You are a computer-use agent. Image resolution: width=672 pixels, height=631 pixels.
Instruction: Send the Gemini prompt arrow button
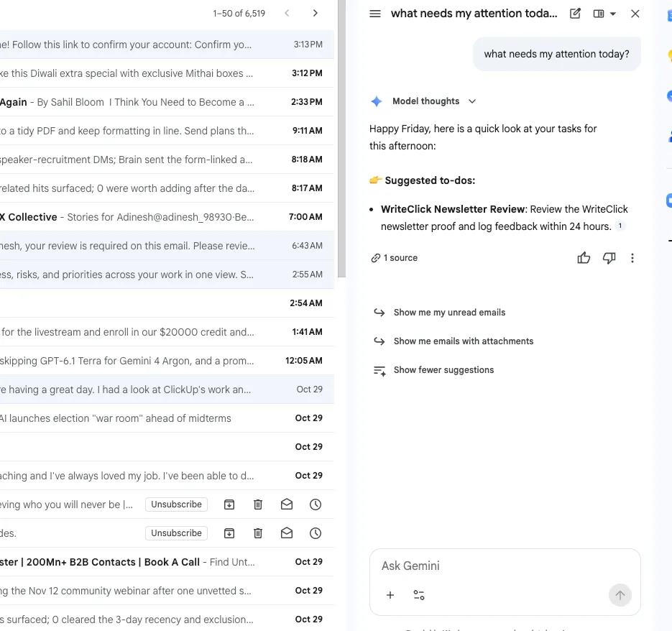(620, 595)
